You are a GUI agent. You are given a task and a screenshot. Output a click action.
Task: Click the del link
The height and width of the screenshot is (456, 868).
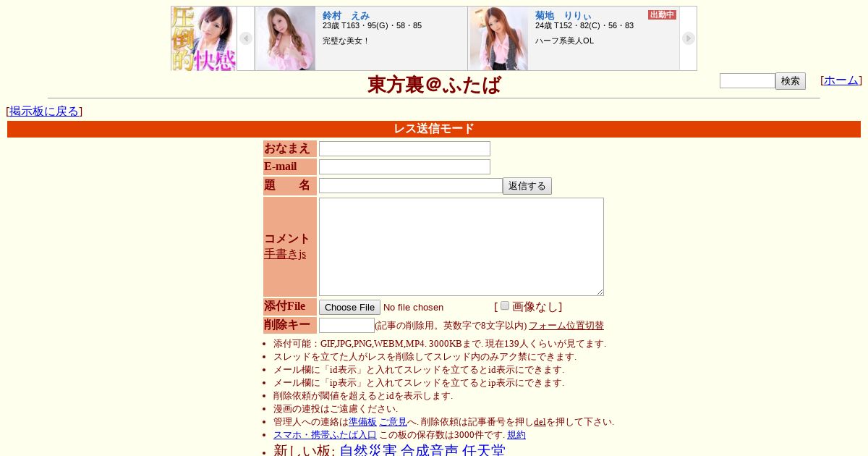click(x=540, y=422)
